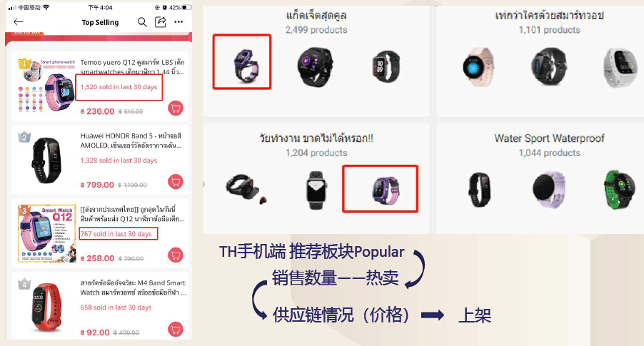Viewport: 644px width, 346px height.
Task: Select the lavender round watch thumbnail
Action: 549,190
